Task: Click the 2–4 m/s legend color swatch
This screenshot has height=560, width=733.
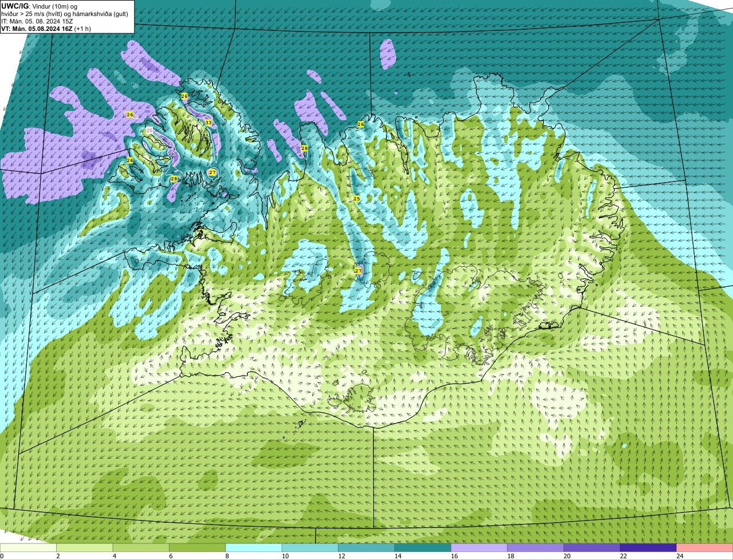Action: 86,547
